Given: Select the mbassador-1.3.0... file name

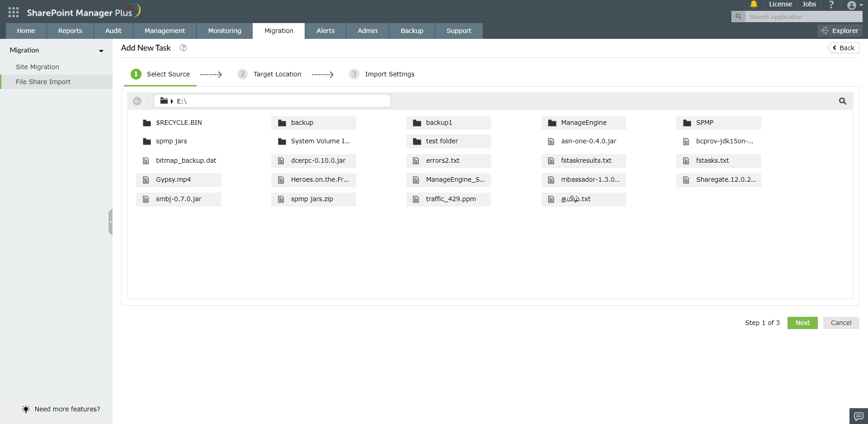Looking at the screenshot, I should (590, 179).
